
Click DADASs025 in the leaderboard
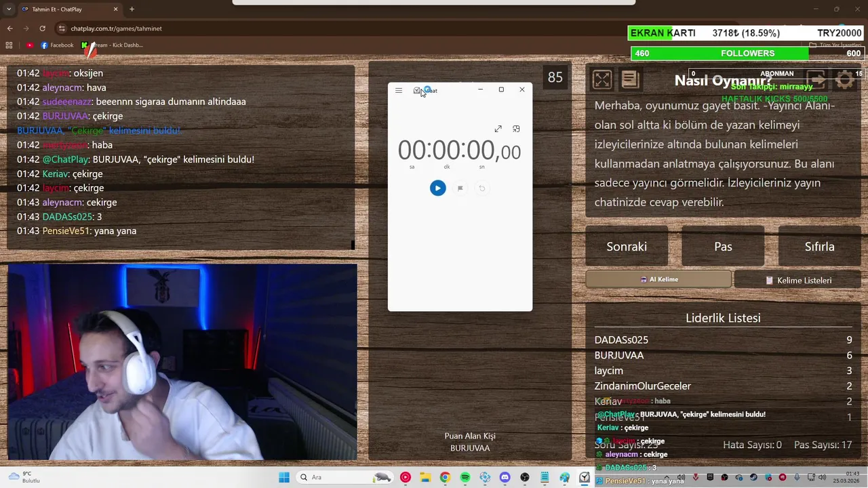[x=621, y=340]
